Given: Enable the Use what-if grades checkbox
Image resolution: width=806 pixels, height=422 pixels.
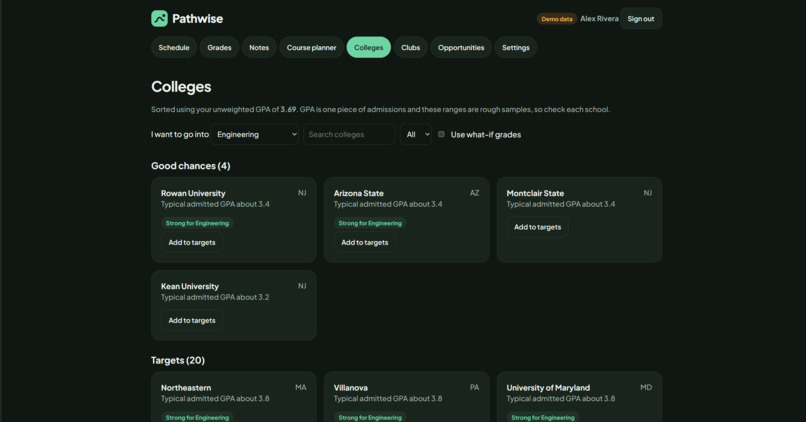Looking at the screenshot, I should pos(441,134).
